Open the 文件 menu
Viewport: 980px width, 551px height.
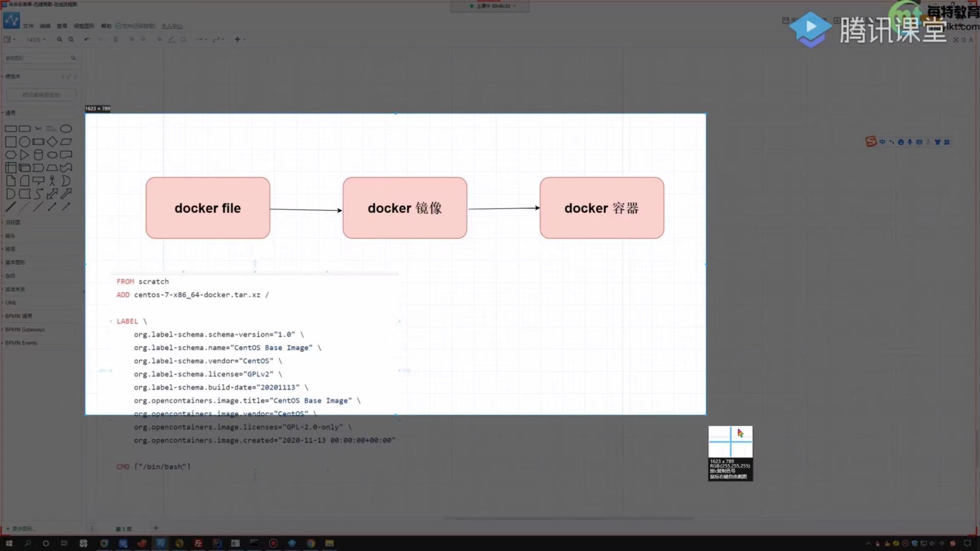(28, 26)
